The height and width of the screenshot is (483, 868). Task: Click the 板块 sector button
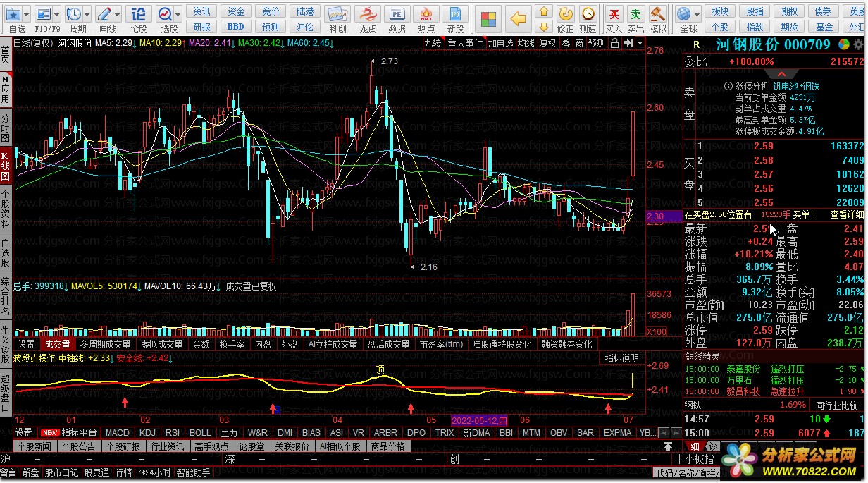click(x=720, y=11)
